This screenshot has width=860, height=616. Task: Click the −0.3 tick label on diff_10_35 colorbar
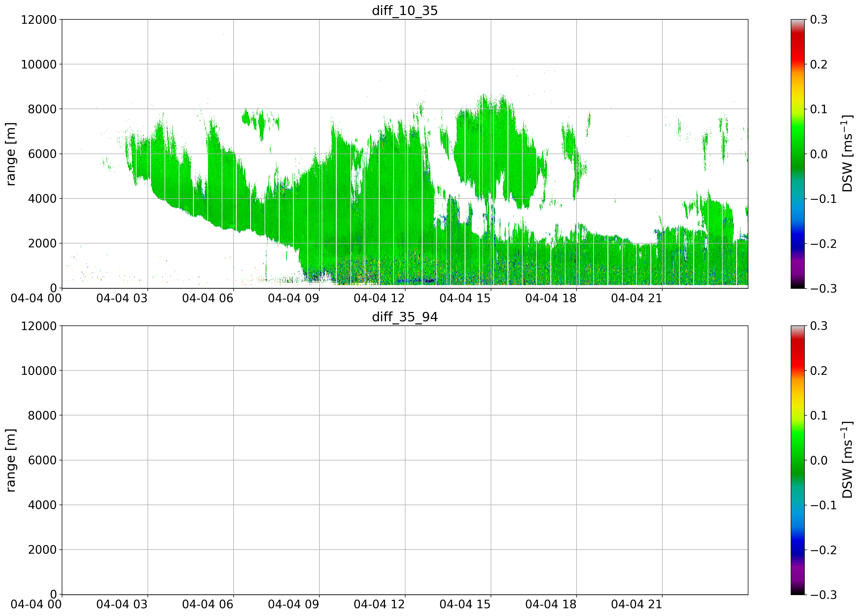coord(824,289)
